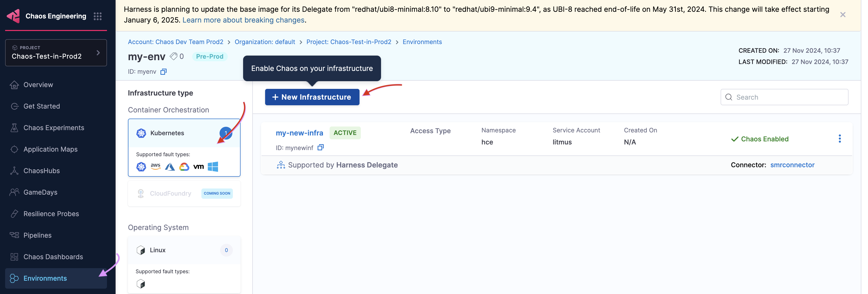Viewport: 868px width, 294px height.
Task: Expand the Chaos-Test-in-Prod2 project selector
Action: coord(56,52)
